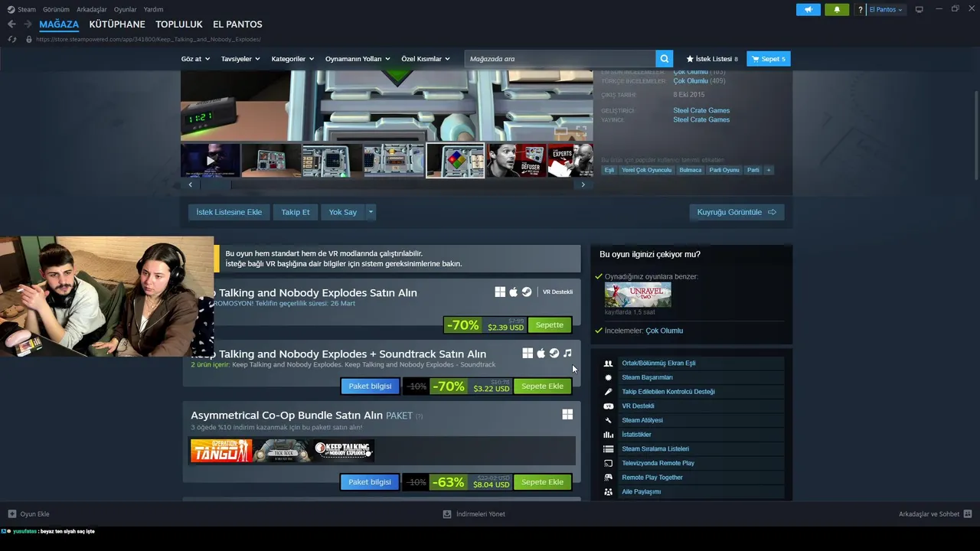Click the URL padlock icon
This screenshot has height=551, width=980.
coord(29,39)
